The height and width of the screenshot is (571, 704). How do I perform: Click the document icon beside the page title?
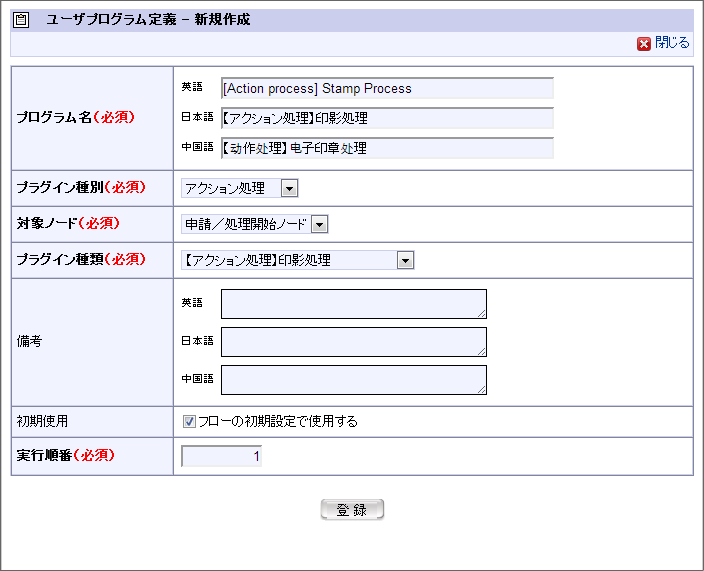[22, 20]
